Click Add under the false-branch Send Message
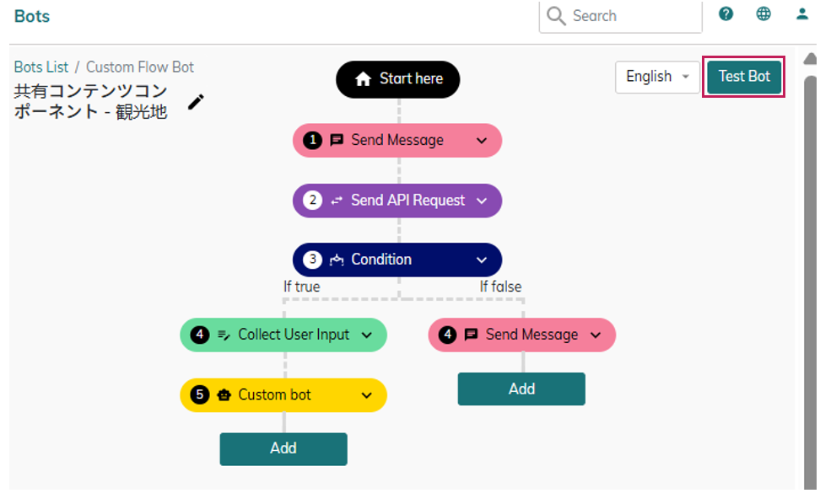The height and width of the screenshot is (504, 820). [x=521, y=389]
